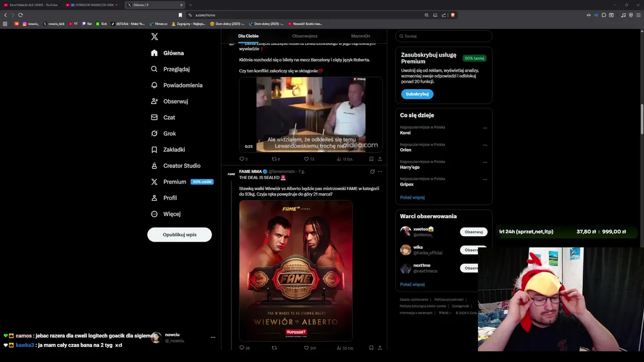Open more options on FAME MMA post
644x362 pixels.
click(380, 171)
